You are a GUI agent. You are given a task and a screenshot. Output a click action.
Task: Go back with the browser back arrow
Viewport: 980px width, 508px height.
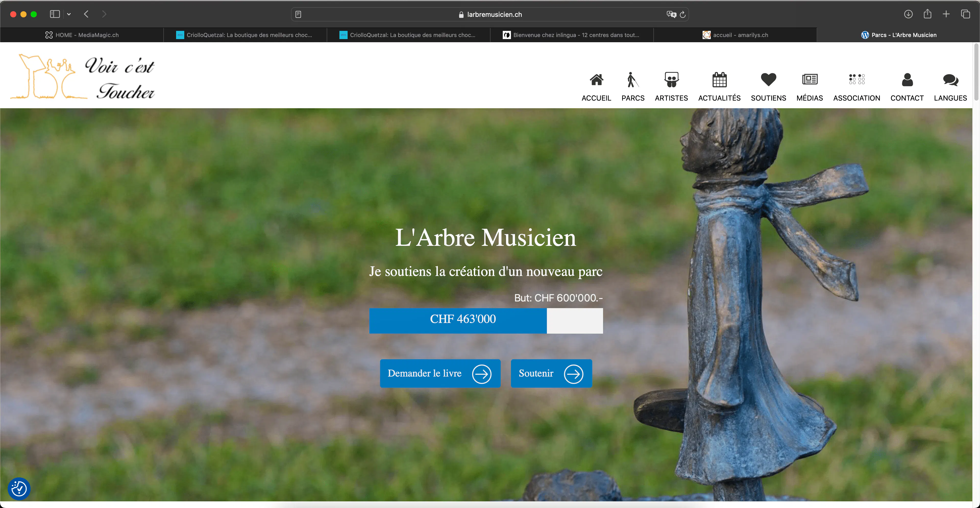86,14
